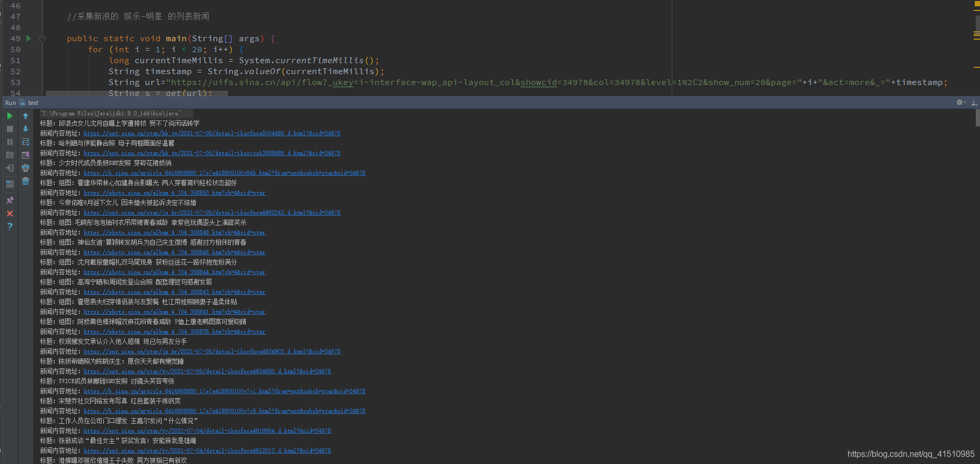Open link ending ikqcfnca5004486.d.html
980x464 pixels.
pyautogui.click(x=212, y=133)
